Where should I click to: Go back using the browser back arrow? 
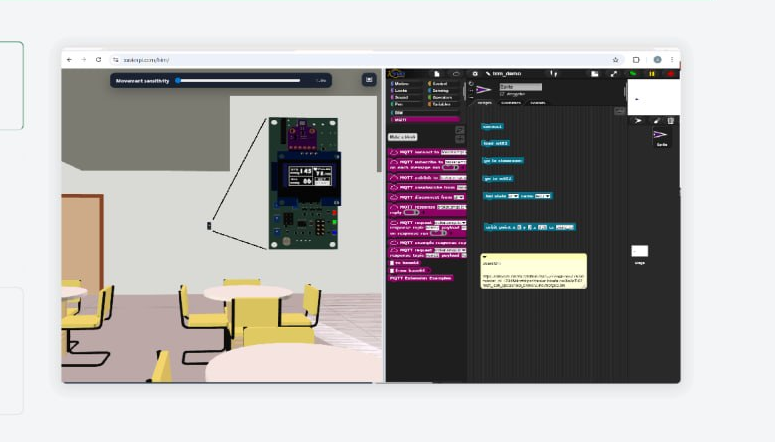click(69, 60)
